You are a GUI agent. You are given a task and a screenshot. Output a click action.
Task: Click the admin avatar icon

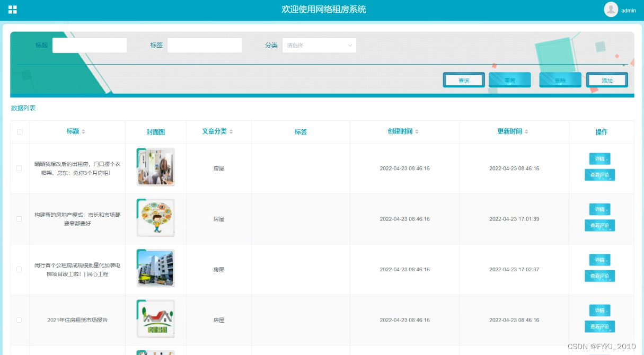pos(611,10)
